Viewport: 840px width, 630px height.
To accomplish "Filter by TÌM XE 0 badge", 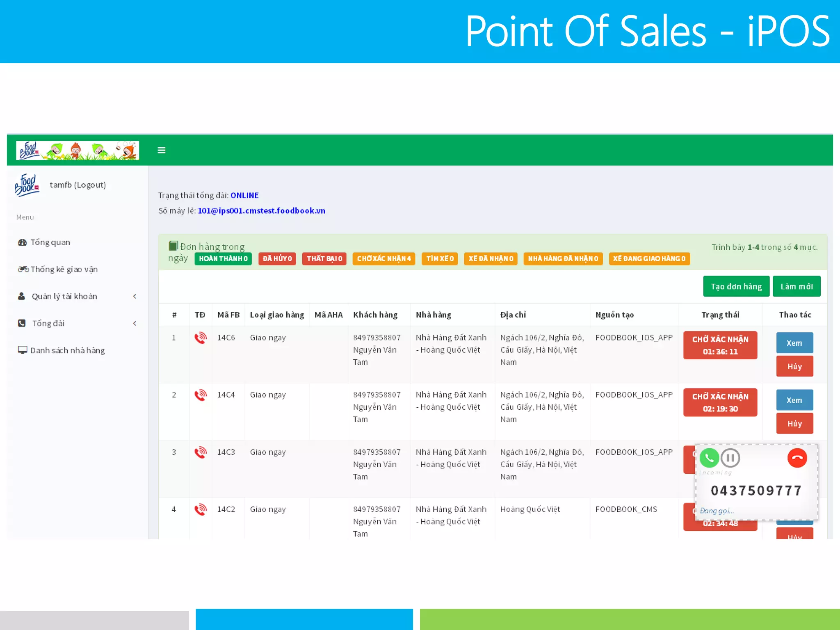I will [440, 259].
